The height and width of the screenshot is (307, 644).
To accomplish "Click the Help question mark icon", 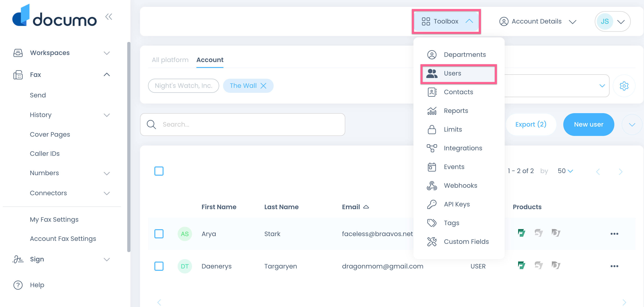I will (x=18, y=285).
